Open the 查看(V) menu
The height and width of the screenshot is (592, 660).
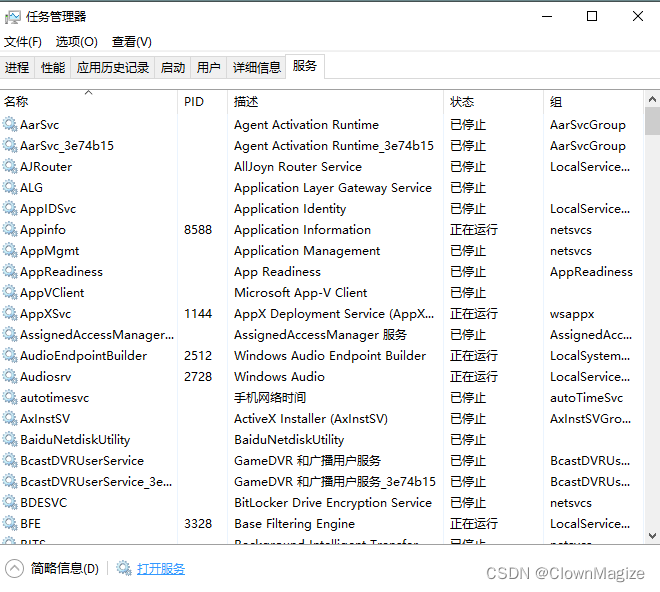coord(132,42)
